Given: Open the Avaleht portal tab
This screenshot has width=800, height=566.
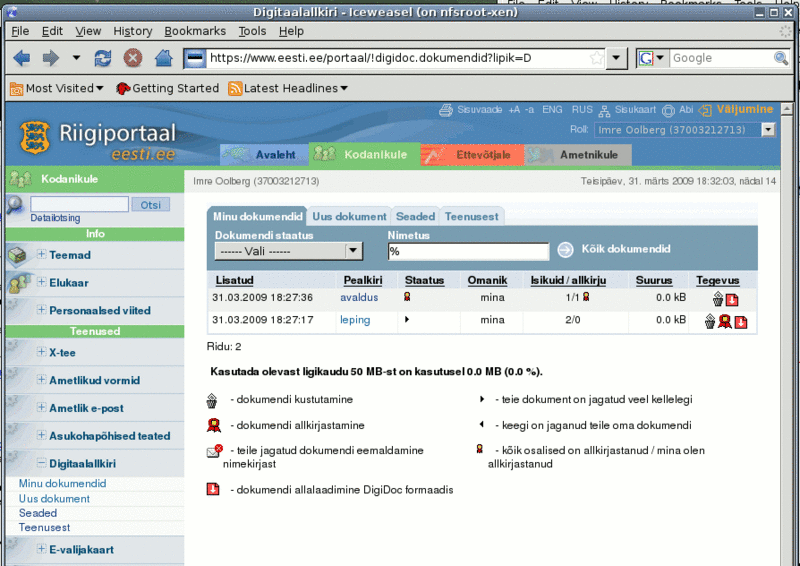Looking at the screenshot, I should click(x=264, y=155).
